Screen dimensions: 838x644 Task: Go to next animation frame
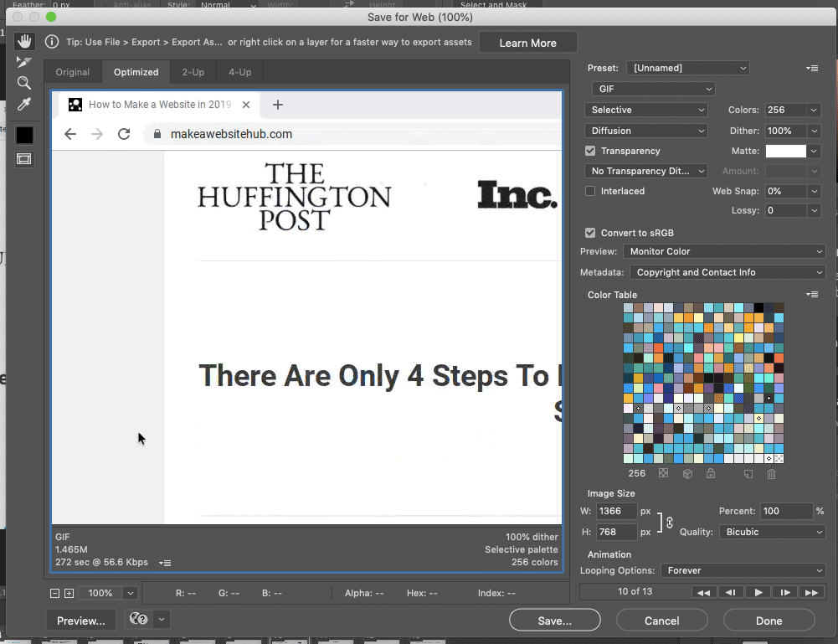784,592
